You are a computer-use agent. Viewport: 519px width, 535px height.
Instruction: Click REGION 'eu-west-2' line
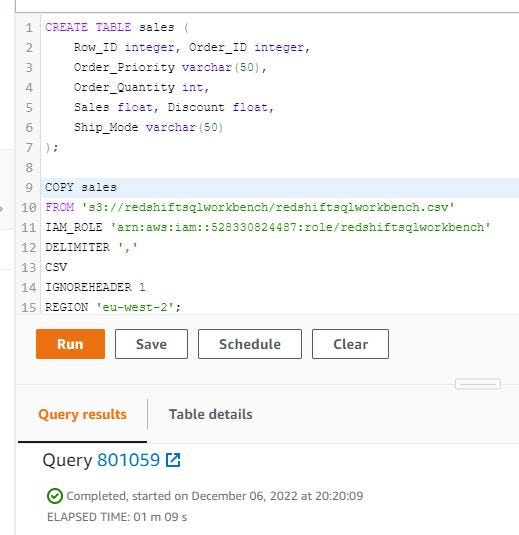point(113,307)
